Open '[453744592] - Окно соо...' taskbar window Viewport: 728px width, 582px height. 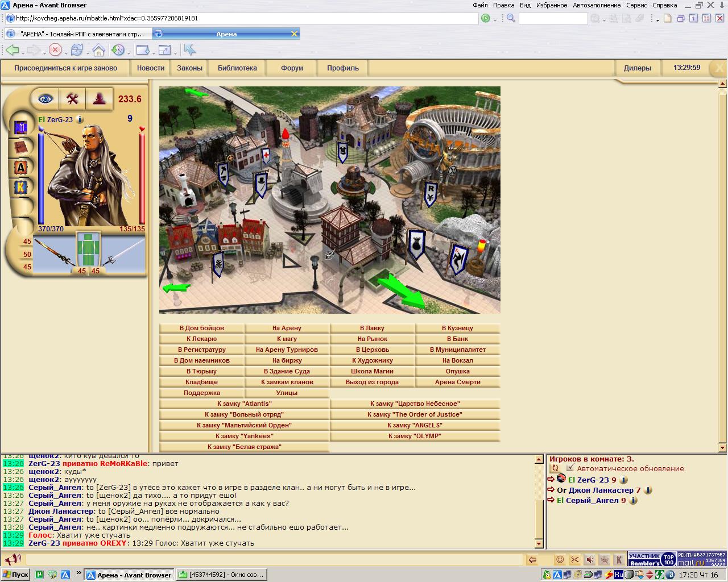[x=222, y=575]
